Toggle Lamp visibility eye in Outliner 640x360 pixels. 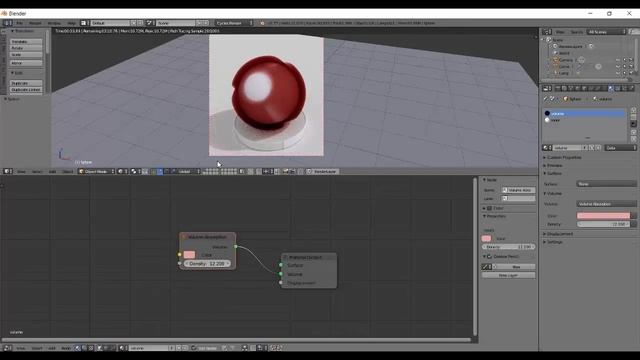(x=618, y=73)
